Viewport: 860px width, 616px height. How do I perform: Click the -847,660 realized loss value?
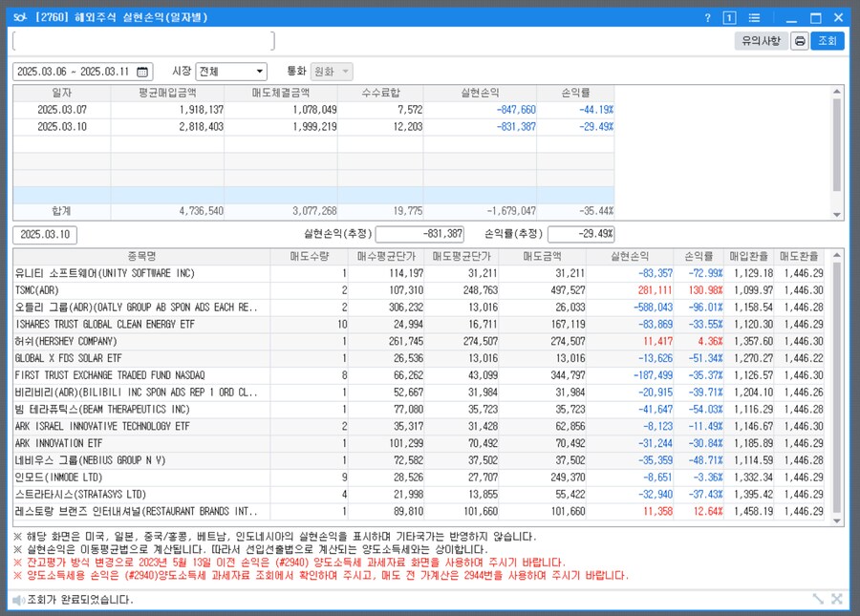[x=516, y=110]
